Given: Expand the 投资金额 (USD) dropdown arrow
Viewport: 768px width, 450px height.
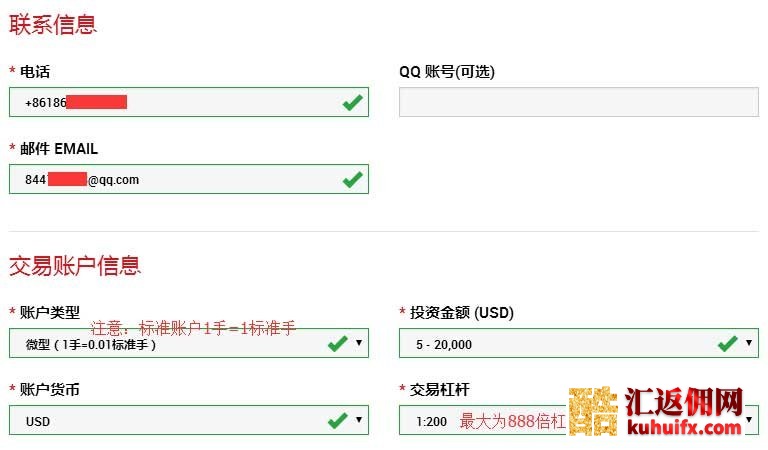Looking at the screenshot, I should click(749, 343).
